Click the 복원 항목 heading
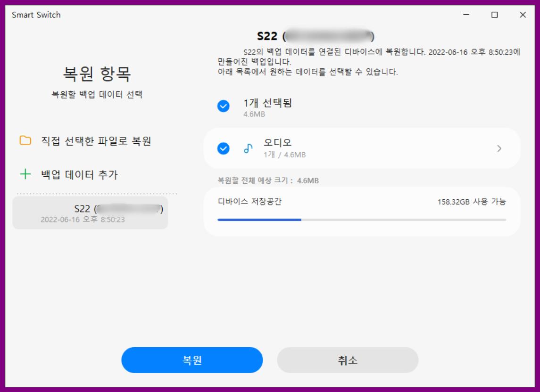 pos(97,73)
